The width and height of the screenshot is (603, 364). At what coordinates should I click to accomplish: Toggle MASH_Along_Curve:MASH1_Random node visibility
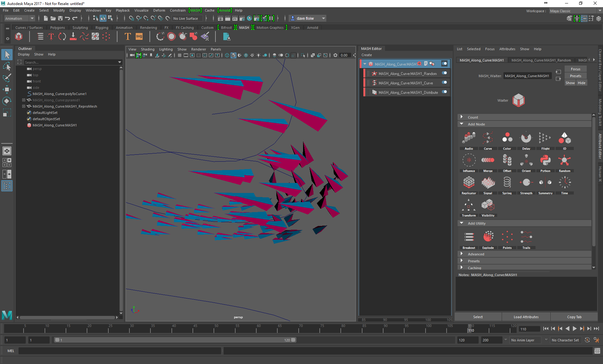pos(445,73)
